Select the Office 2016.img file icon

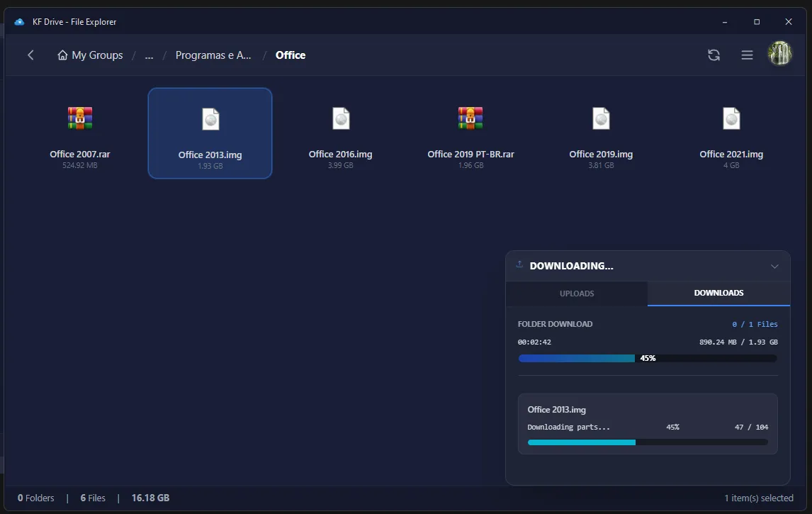341,118
